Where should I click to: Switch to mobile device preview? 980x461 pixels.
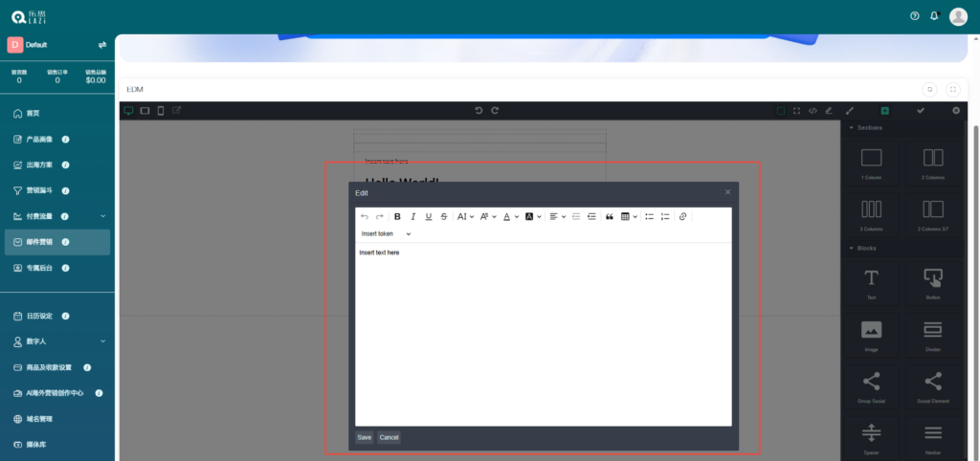point(160,111)
